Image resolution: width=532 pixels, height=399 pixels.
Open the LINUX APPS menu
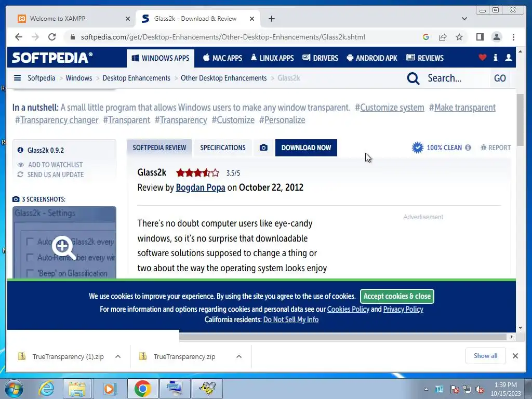point(272,58)
